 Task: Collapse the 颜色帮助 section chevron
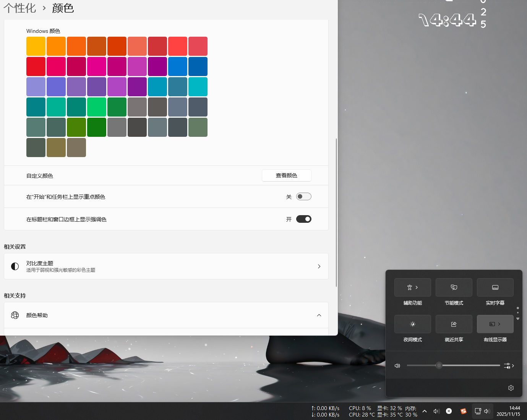(x=319, y=315)
